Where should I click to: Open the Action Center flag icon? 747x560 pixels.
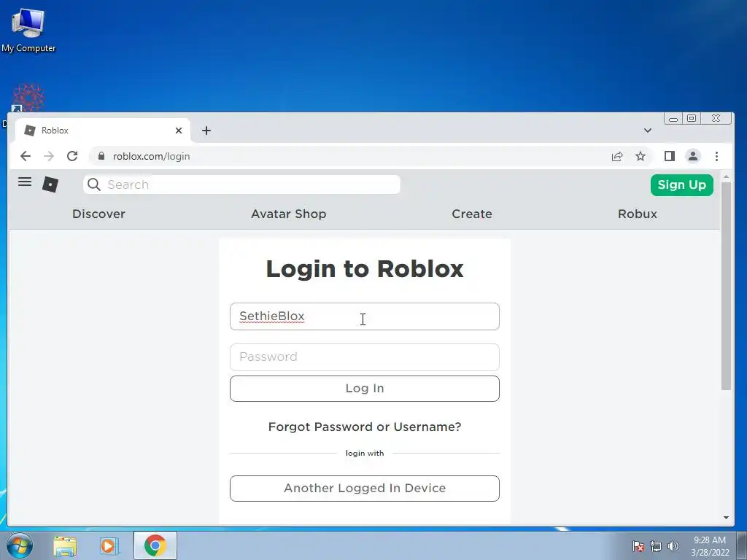point(638,546)
